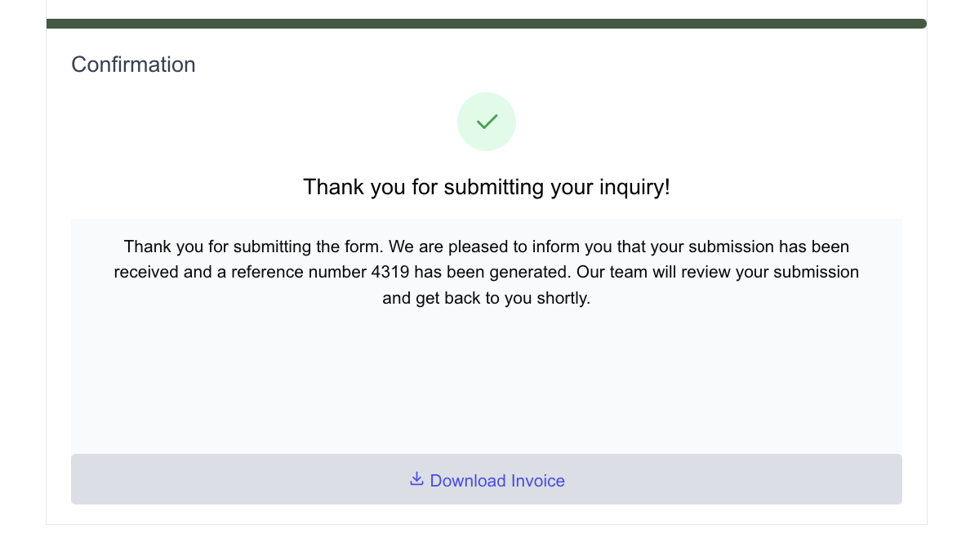Image resolution: width=957 pixels, height=560 pixels.
Task: Click reference number 4319 in the message
Action: tap(389, 272)
